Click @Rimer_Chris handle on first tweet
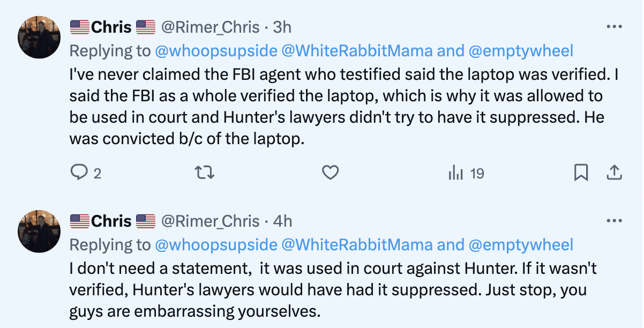Viewport: 644px width, 328px height. tap(210, 27)
